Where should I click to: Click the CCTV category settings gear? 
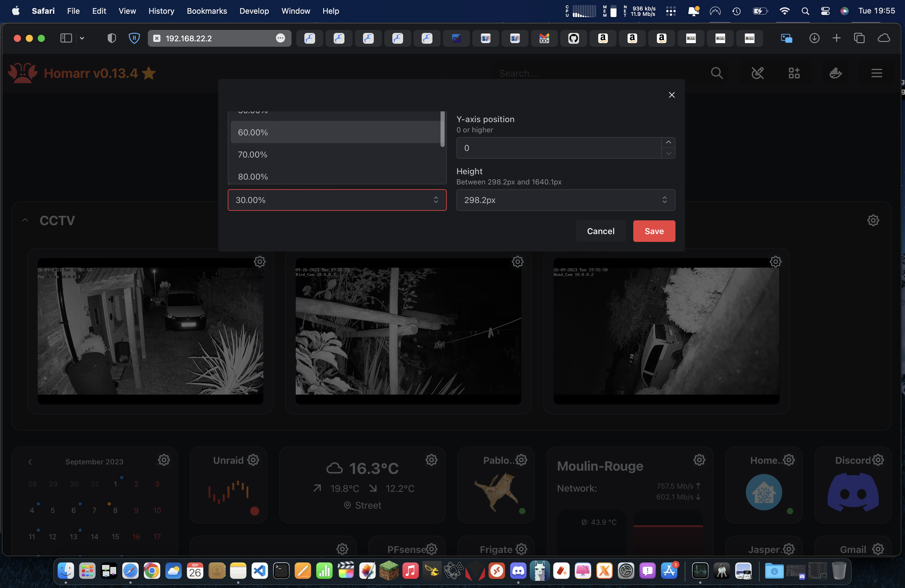point(873,220)
